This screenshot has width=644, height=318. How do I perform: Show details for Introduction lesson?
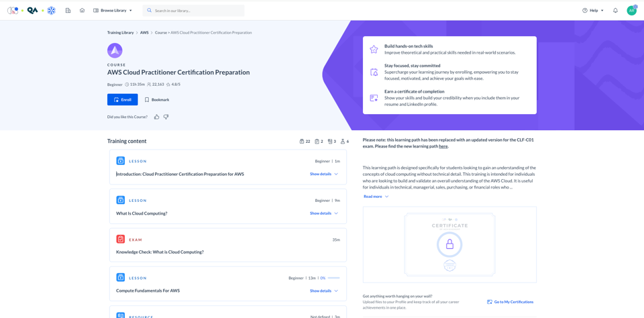pyautogui.click(x=324, y=174)
